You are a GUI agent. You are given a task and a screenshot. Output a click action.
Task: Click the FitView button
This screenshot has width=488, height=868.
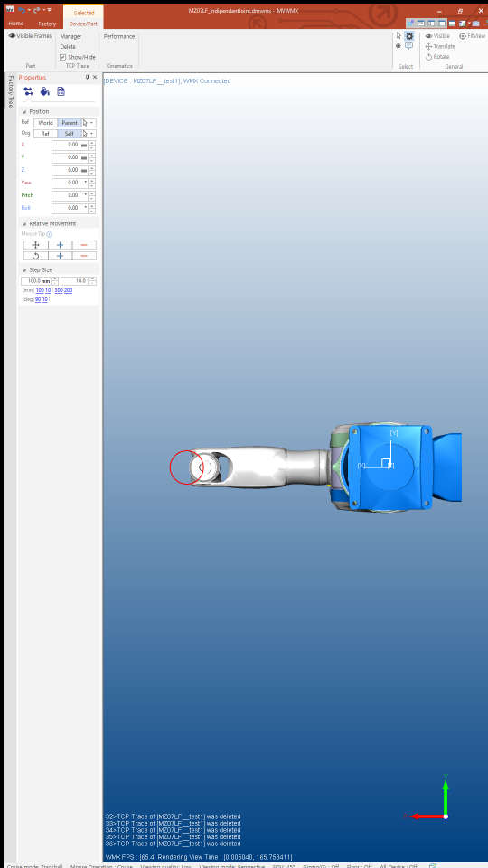click(473, 36)
